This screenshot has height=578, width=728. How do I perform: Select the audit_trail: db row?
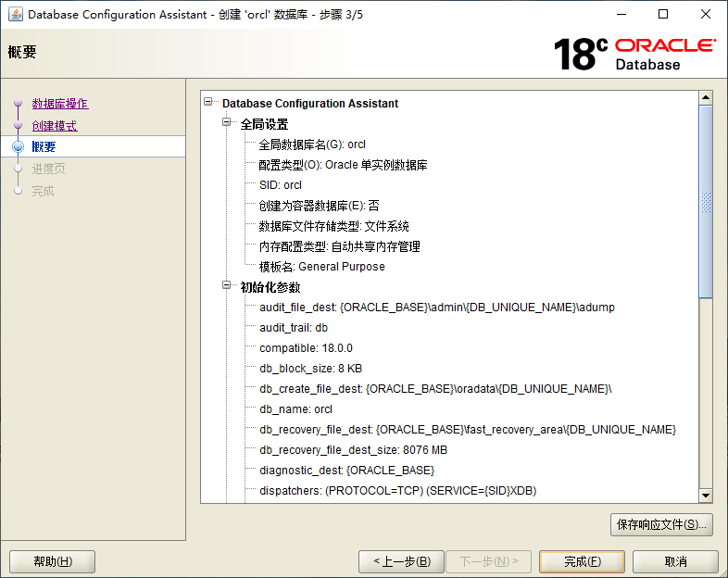[294, 328]
